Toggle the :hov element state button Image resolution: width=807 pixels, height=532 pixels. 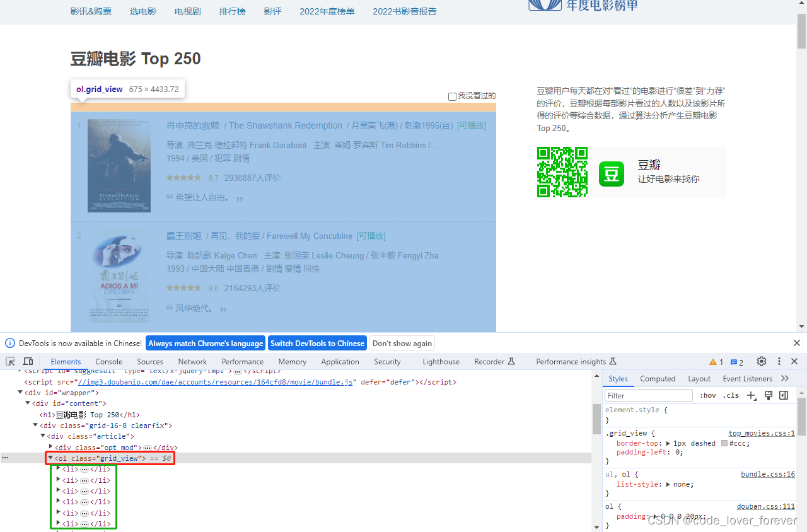click(708, 395)
